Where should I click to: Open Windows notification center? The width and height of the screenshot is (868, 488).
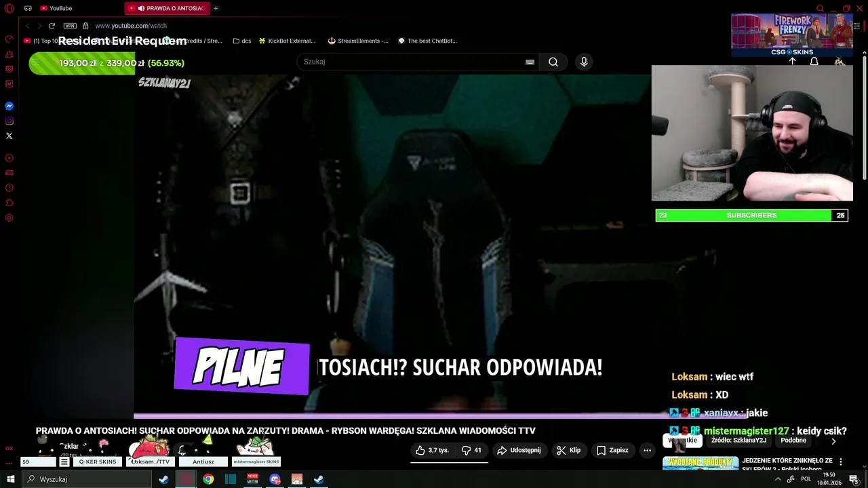[854, 479]
